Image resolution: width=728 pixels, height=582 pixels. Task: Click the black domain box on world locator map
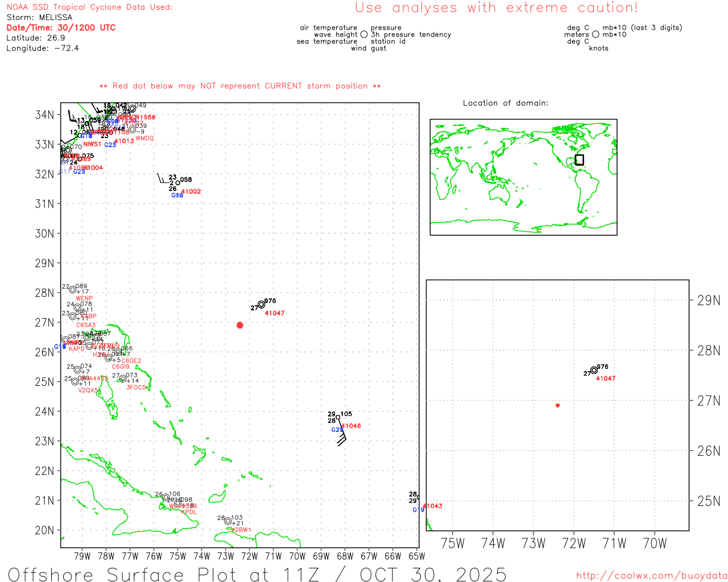click(579, 160)
